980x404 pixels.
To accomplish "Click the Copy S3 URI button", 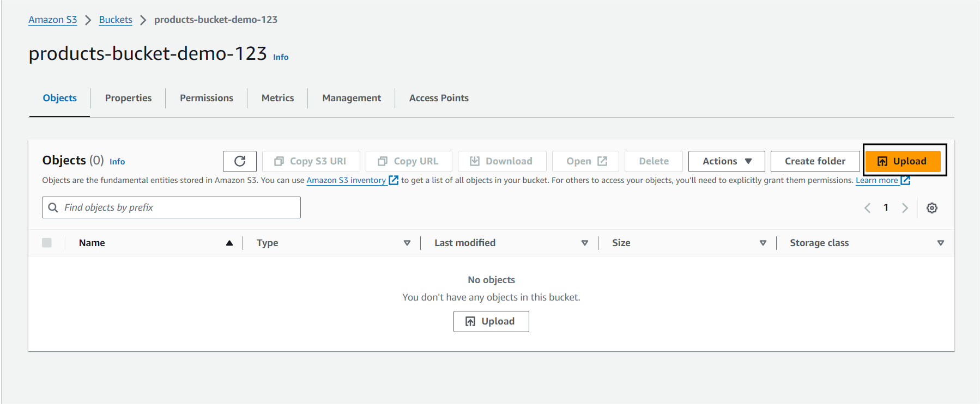I will point(311,161).
